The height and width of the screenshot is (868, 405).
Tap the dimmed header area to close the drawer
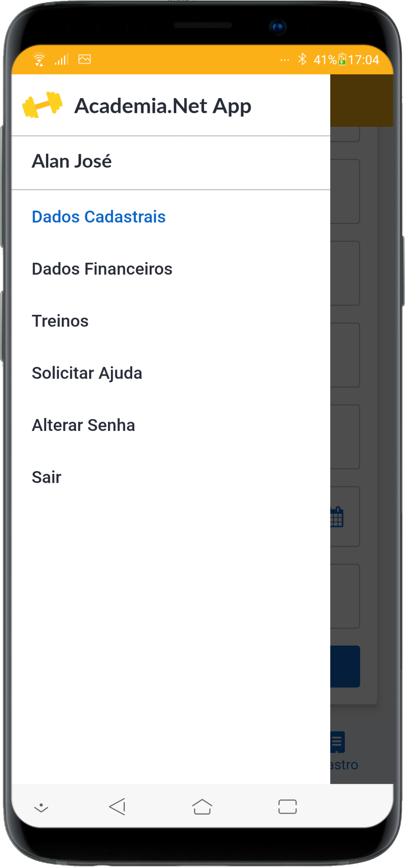click(x=362, y=100)
